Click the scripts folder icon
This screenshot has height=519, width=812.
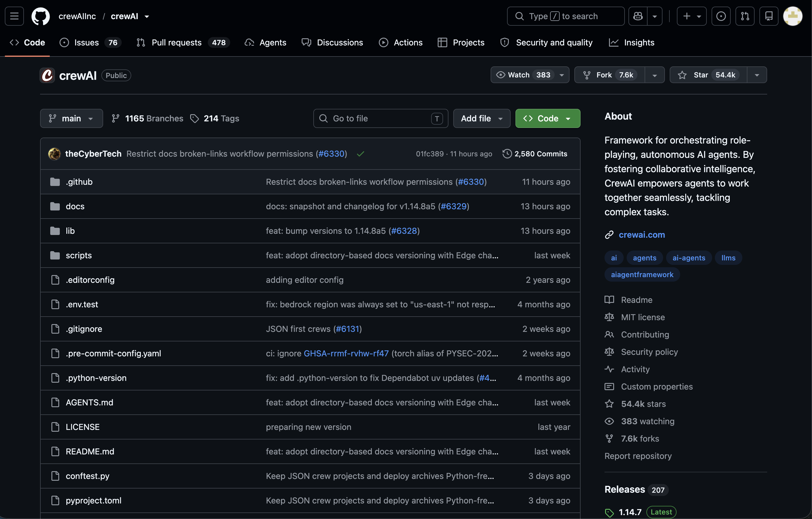click(55, 255)
